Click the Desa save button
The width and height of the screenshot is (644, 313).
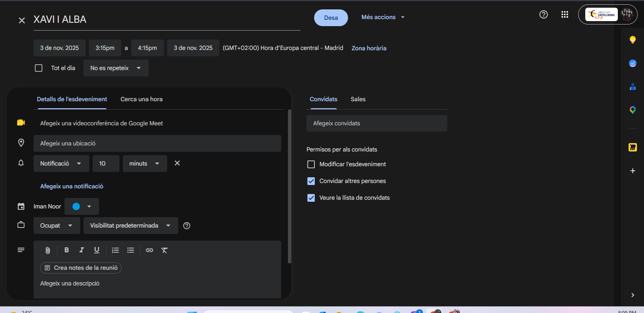tap(331, 18)
